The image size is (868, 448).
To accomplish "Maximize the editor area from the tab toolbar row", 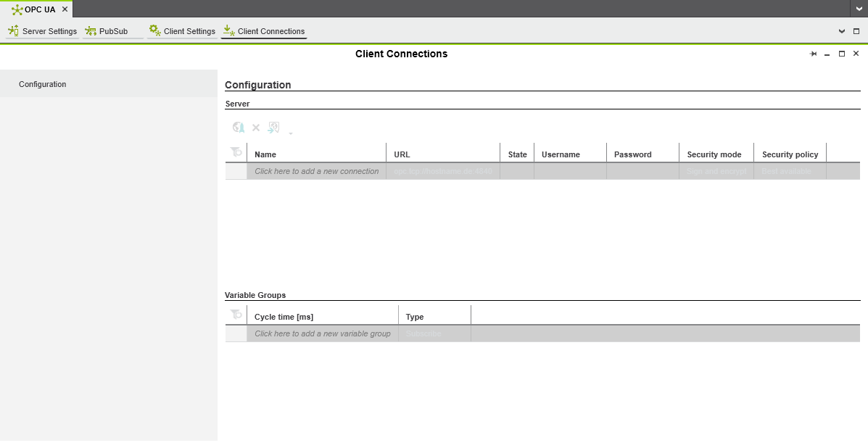I will coord(856,31).
